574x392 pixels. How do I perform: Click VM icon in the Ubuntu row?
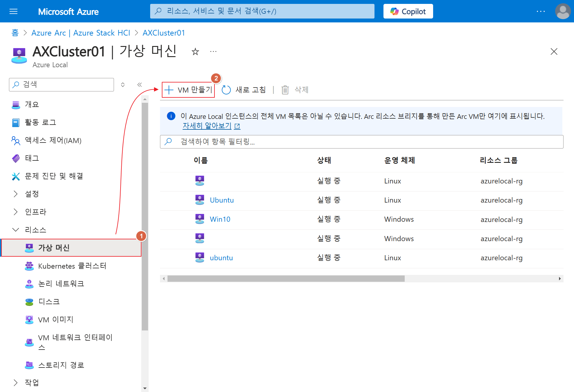tap(200, 200)
